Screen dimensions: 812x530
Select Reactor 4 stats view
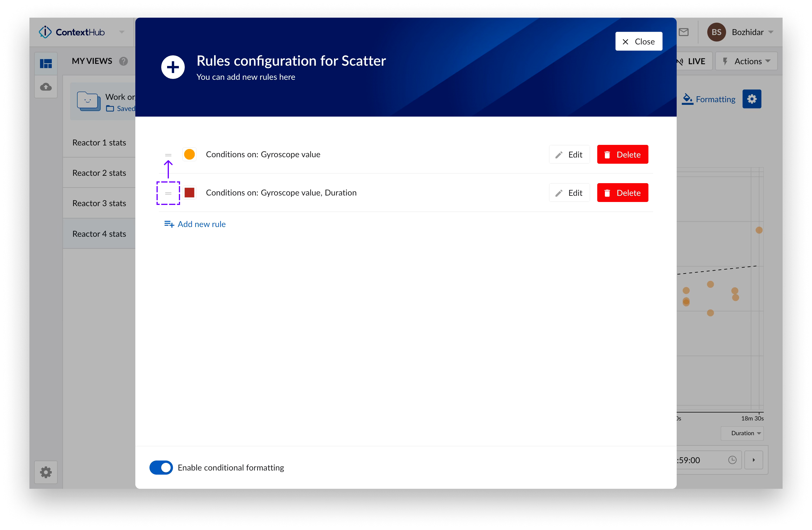pyautogui.click(x=99, y=233)
